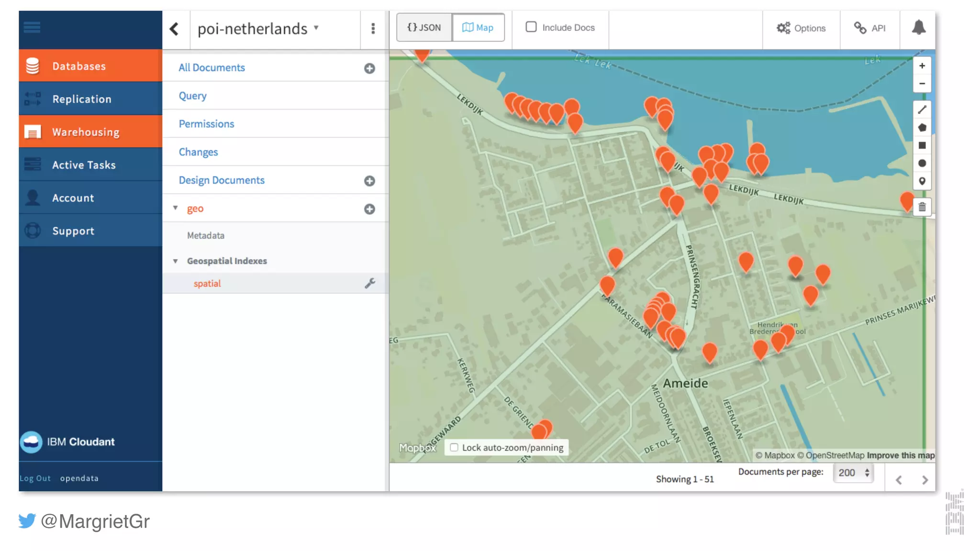Open the poi-netherlands database dropdown
This screenshot has height=551, width=980.
point(316,28)
